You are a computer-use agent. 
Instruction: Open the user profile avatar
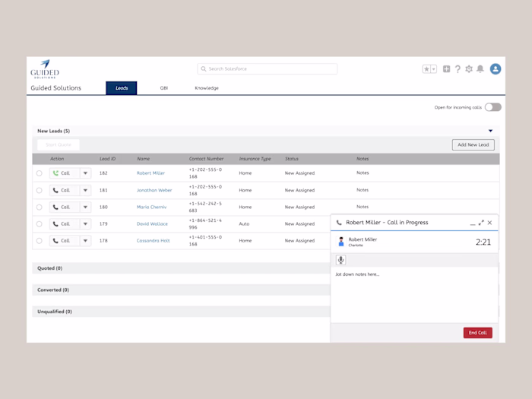496,69
